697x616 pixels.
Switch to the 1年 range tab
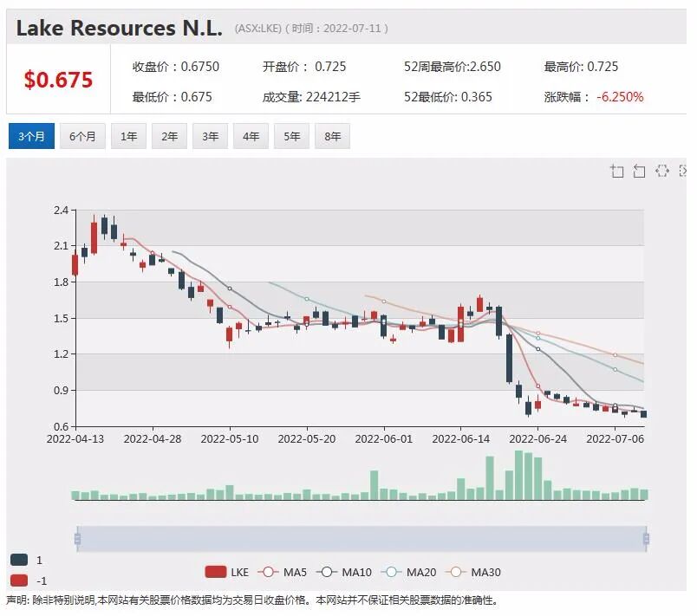click(x=129, y=136)
